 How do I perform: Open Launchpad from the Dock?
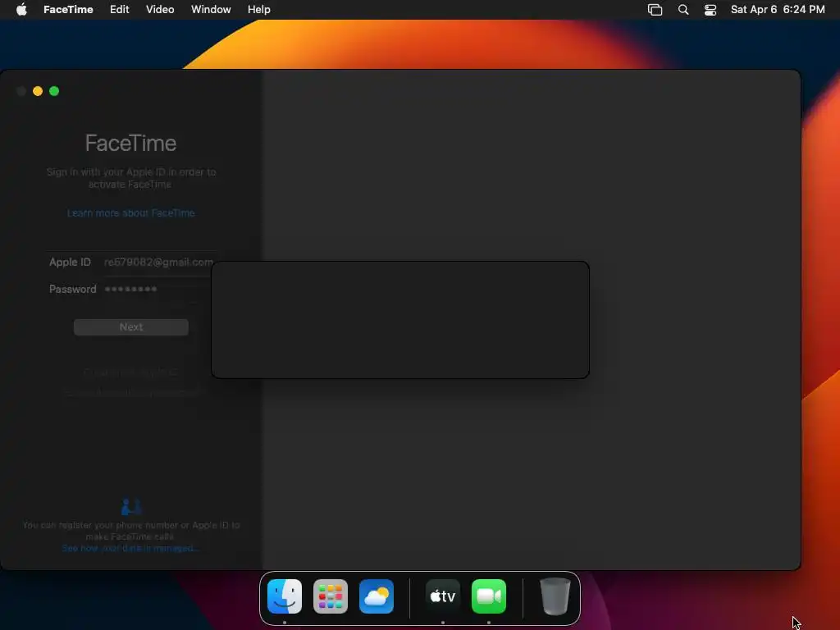331,596
